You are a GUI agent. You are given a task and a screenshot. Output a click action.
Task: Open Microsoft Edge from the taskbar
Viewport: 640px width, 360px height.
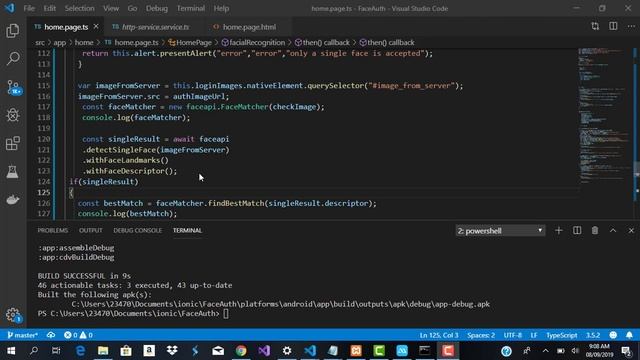[80, 351]
